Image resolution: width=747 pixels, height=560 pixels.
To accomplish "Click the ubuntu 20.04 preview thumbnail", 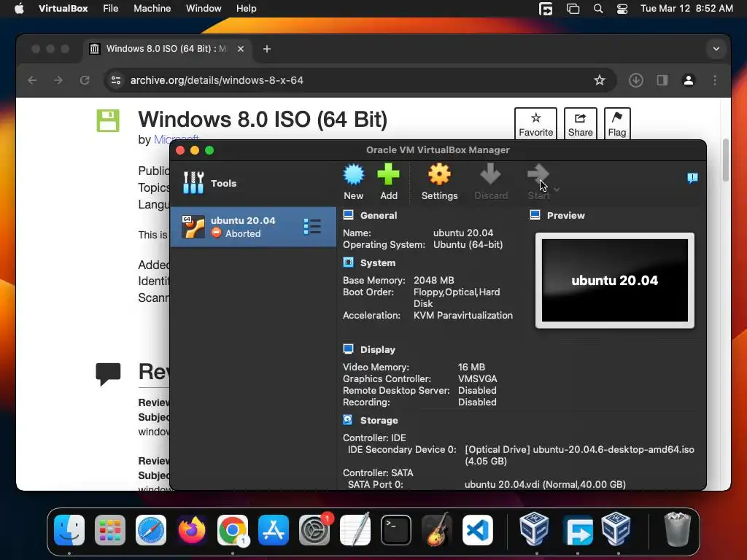I will (x=614, y=281).
